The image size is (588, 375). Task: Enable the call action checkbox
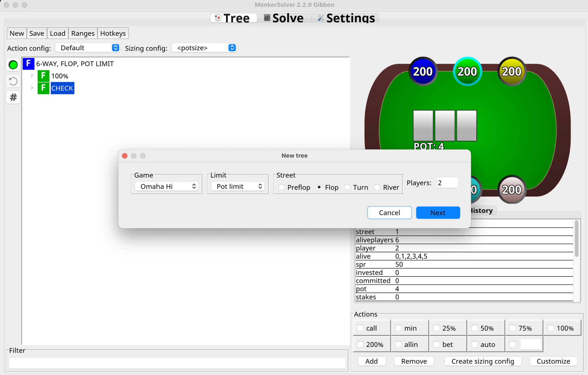click(x=361, y=328)
